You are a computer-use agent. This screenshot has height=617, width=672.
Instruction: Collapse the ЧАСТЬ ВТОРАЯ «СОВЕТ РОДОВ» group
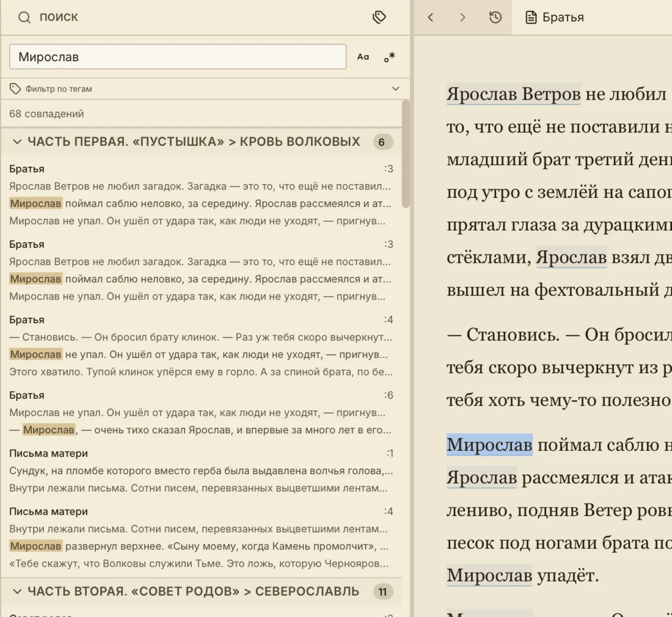pos(17,591)
